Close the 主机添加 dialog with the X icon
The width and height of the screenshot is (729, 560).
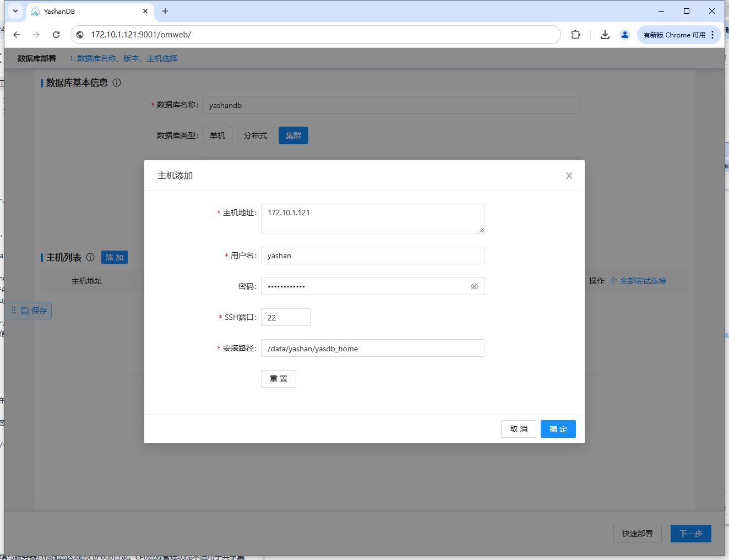tap(569, 176)
